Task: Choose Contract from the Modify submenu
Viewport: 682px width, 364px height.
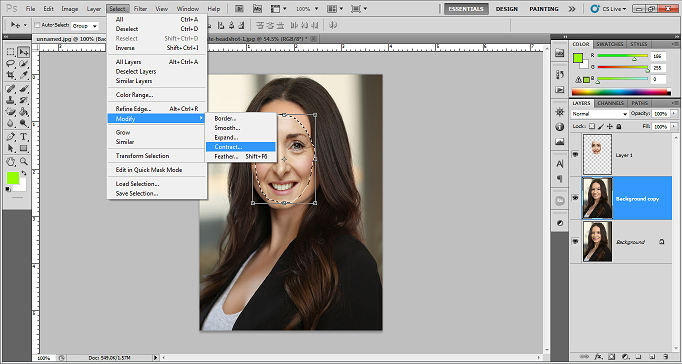Action: [x=241, y=147]
